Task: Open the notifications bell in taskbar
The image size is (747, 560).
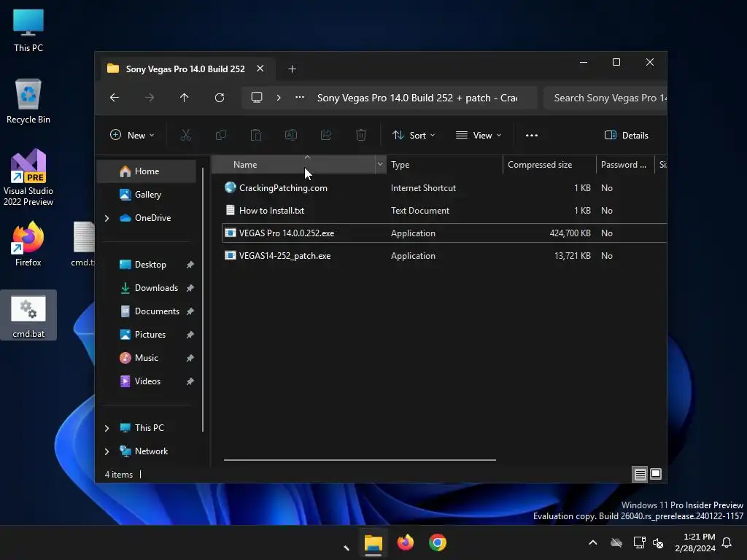Action: 727,542
